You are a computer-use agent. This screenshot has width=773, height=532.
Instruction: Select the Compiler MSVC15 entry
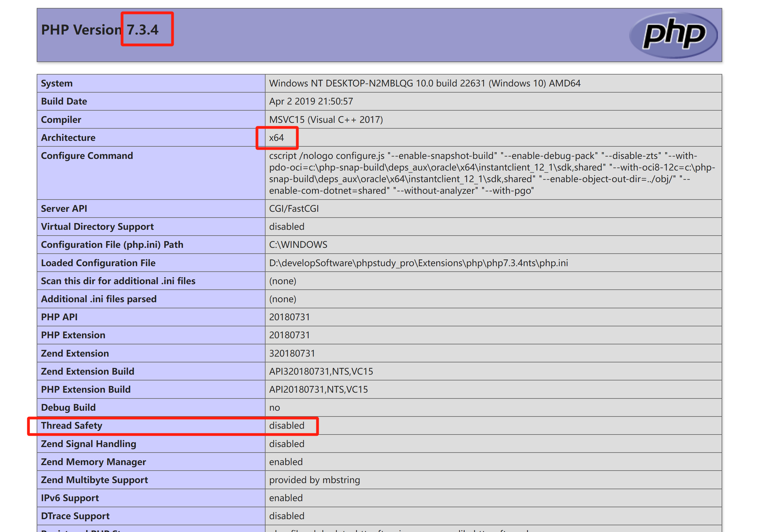[x=326, y=119]
